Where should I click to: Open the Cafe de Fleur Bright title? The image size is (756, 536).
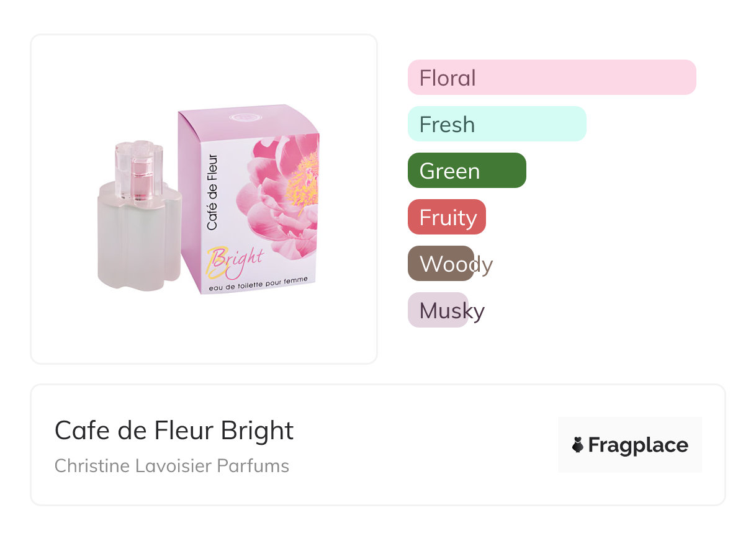point(174,430)
